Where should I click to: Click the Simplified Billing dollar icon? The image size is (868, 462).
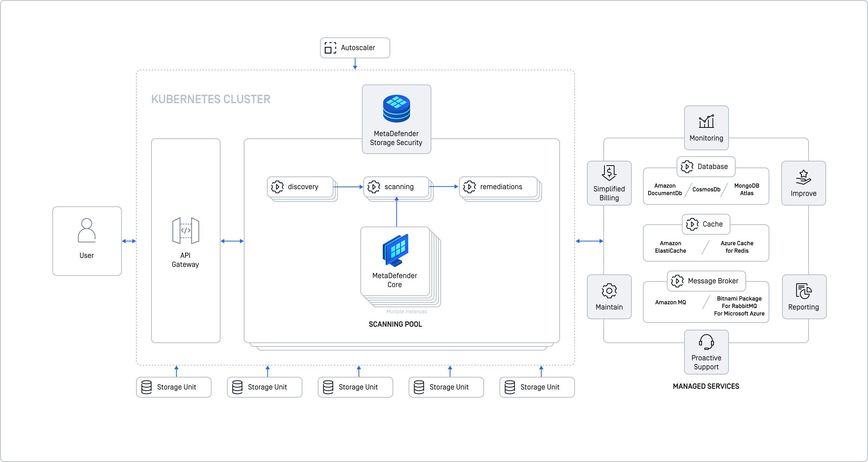click(x=609, y=173)
